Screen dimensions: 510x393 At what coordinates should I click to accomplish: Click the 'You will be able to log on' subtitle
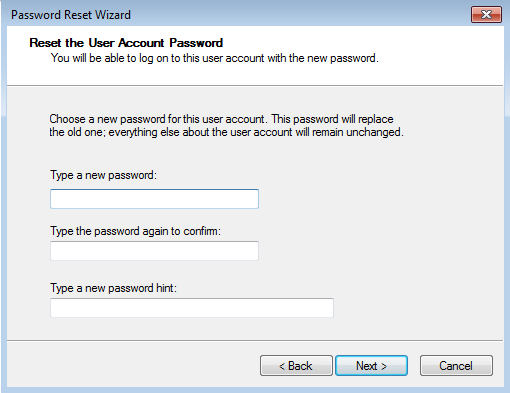(x=215, y=58)
